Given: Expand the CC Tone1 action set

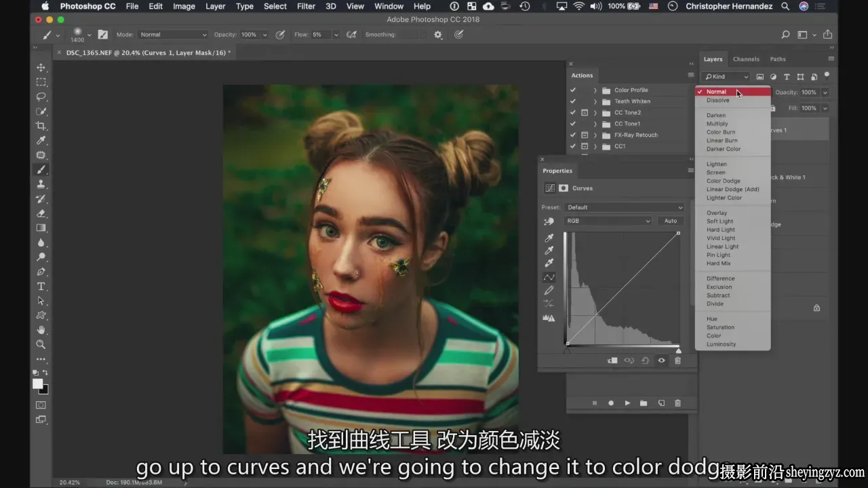Looking at the screenshot, I should pyautogui.click(x=595, y=124).
